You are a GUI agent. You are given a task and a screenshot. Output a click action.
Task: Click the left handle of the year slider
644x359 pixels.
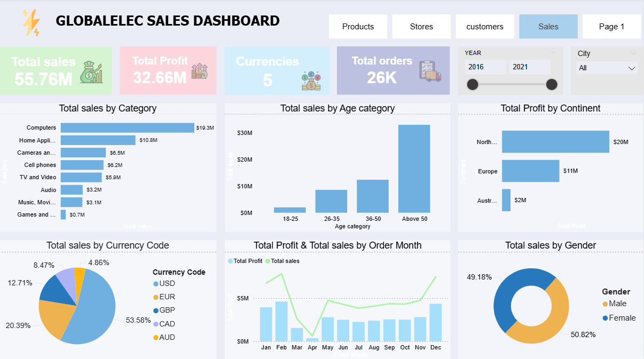[472, 84]
